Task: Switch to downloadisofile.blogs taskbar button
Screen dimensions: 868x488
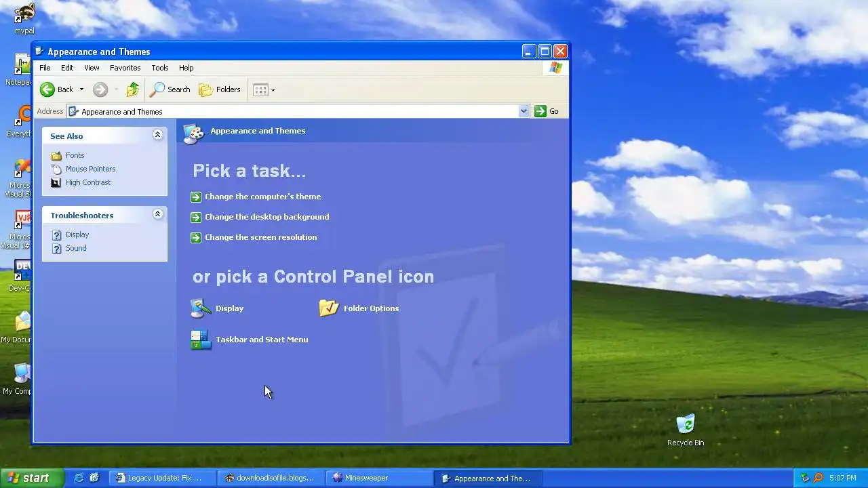Action: (x=271, y=478)
